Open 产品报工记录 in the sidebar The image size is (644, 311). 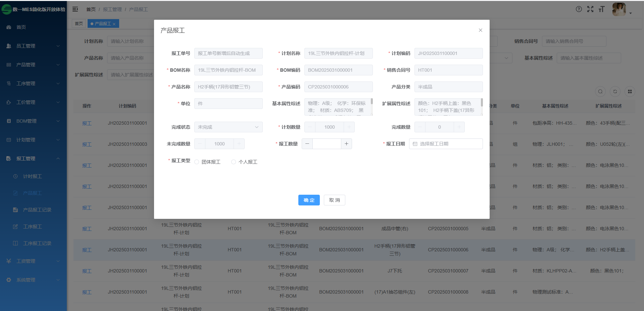(37, 210)
